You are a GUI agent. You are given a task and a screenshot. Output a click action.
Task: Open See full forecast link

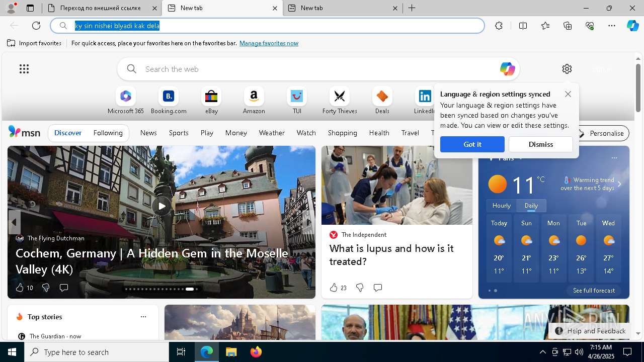[x=594, y=291]
